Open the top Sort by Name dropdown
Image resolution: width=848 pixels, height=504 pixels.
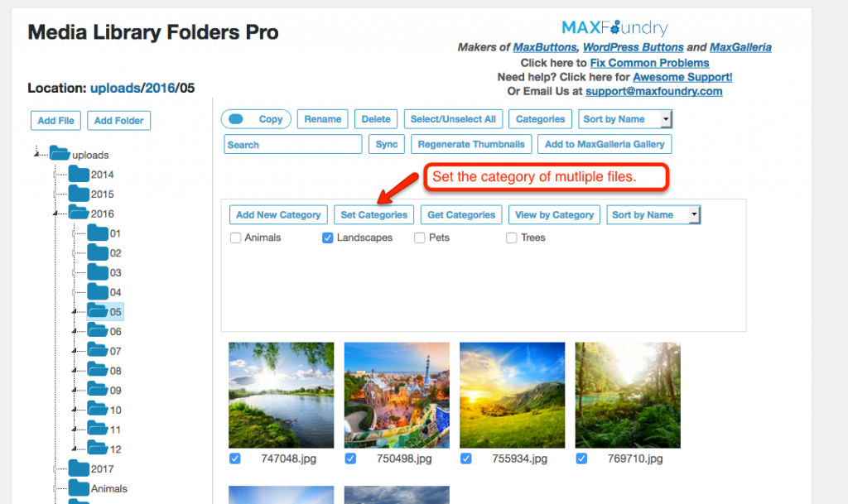point(625,119)
